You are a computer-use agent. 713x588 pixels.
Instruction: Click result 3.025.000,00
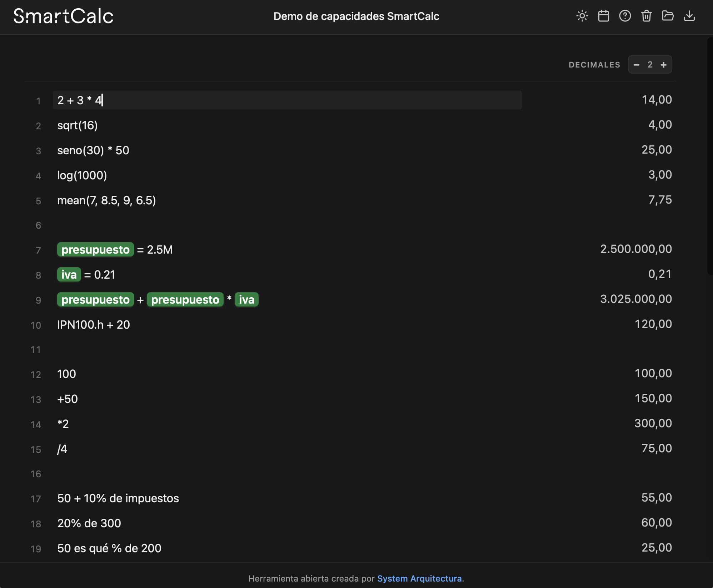pyautogui.click(x=636, y=299)
